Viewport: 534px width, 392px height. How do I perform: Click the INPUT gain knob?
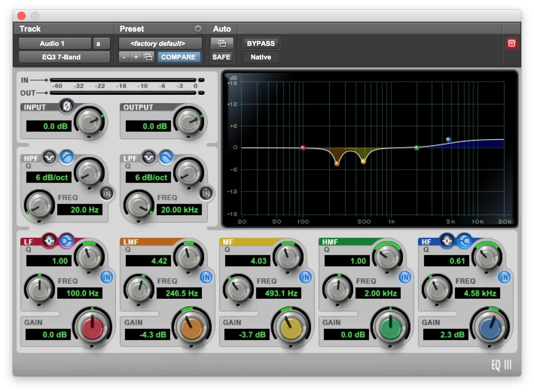click(90, 121)
